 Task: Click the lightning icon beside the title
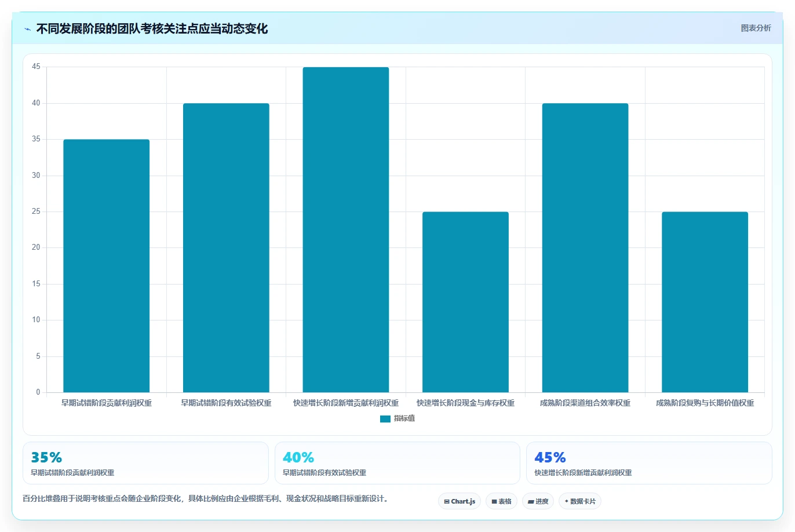click(28, 29)
